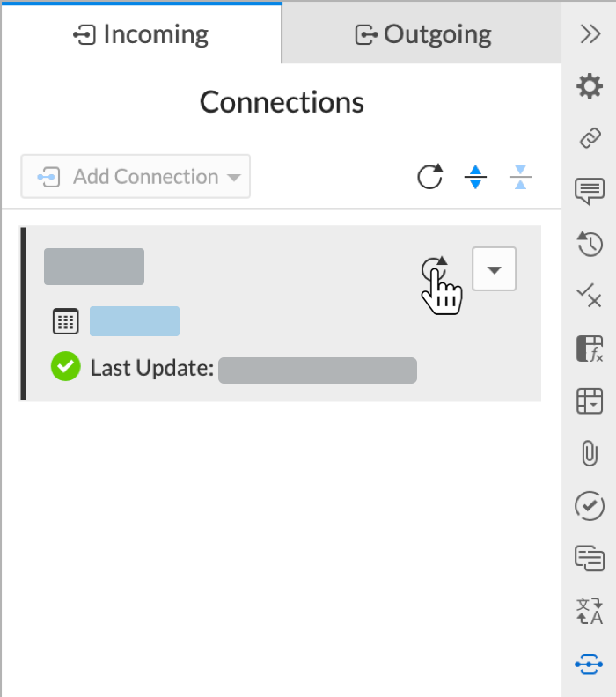Viewport: 616px width, 697px height.
Task: Click the circled checkmark sidebar icon
Action: click(589, 505)
